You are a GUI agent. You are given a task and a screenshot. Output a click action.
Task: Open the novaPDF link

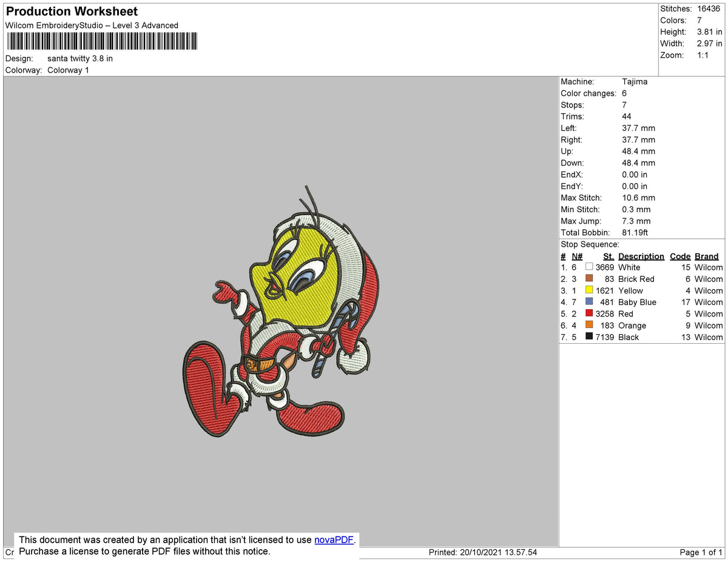(x=334, y=540)
